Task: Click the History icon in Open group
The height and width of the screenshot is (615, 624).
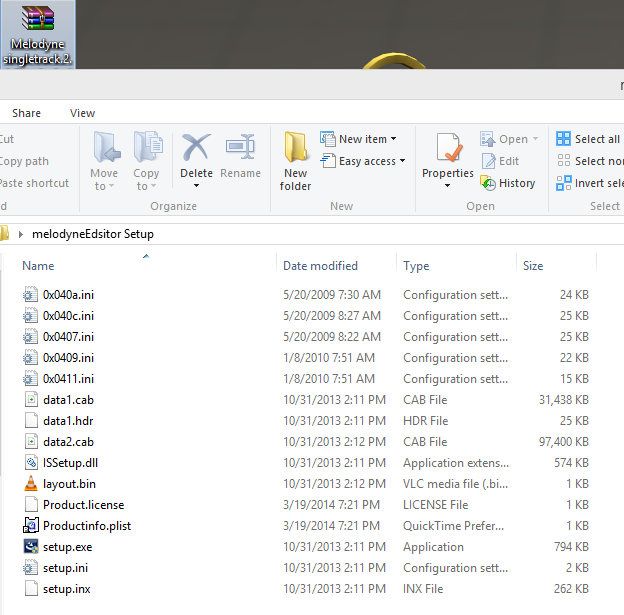Action: [488, 183]
